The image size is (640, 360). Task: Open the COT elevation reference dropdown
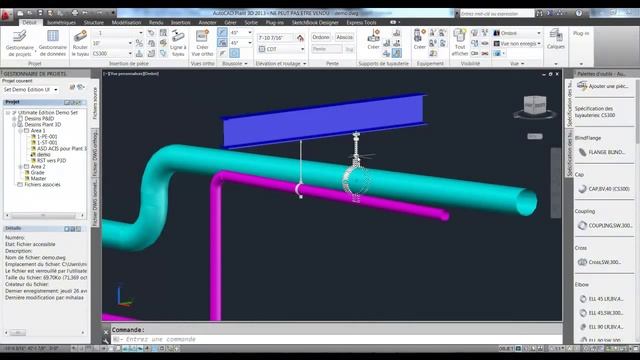(302, 49)
